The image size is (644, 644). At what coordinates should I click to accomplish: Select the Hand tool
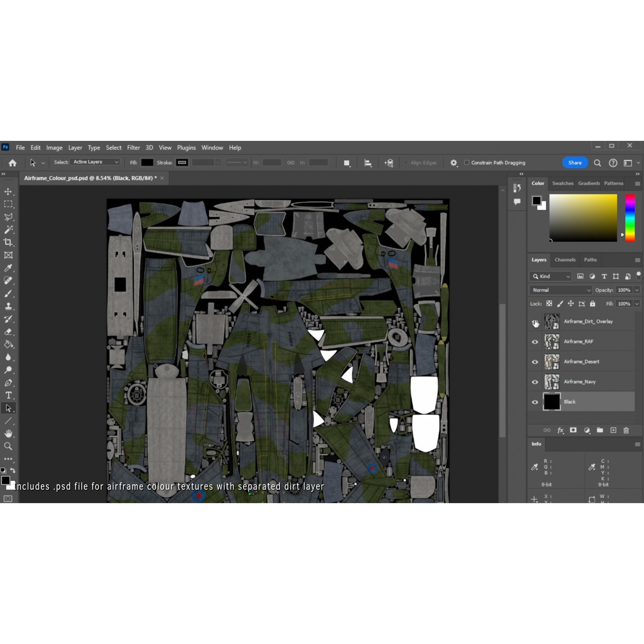8,433
